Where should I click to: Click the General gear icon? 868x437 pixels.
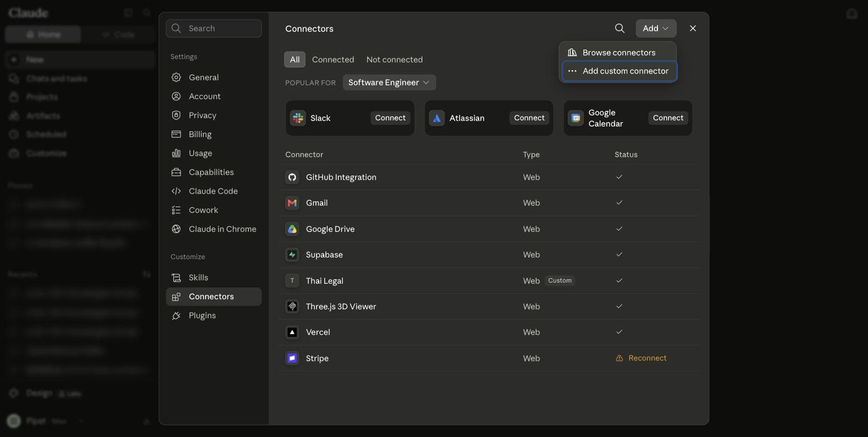point(176,77)
